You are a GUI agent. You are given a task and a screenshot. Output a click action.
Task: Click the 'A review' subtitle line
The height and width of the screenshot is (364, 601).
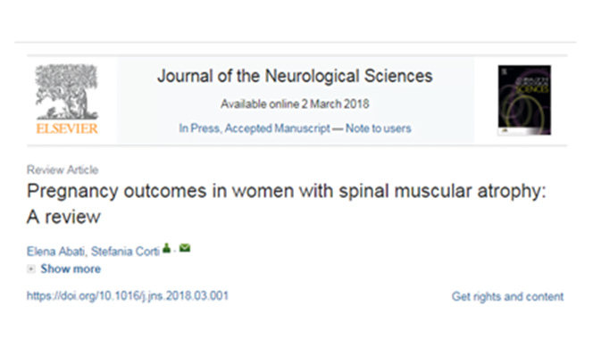(x=63, y=218)
